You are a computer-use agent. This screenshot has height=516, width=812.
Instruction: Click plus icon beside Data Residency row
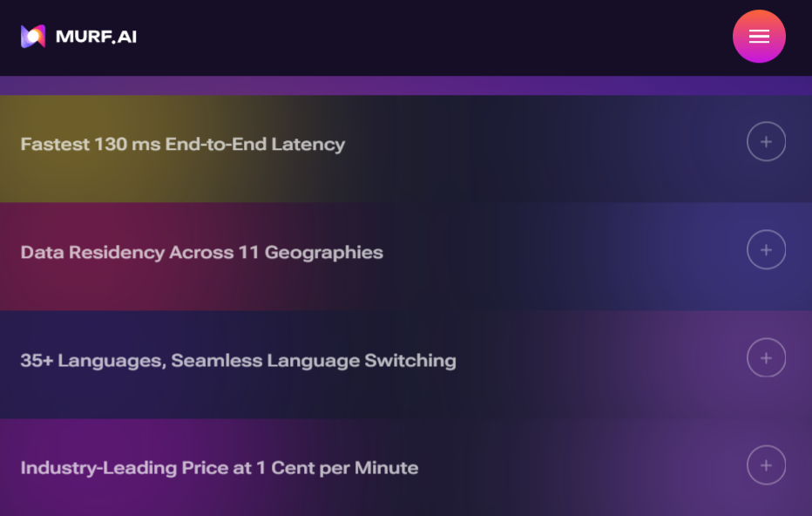tap(766, 250)
